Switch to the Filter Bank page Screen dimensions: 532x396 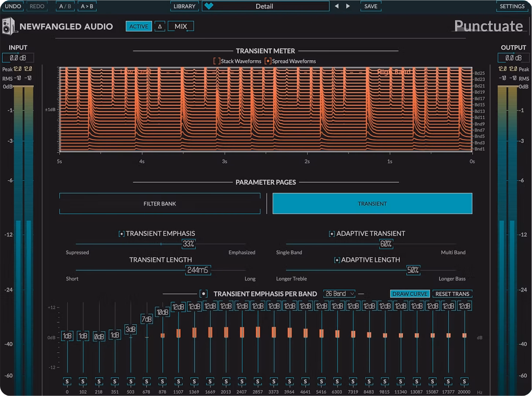(x=160, y=203)
